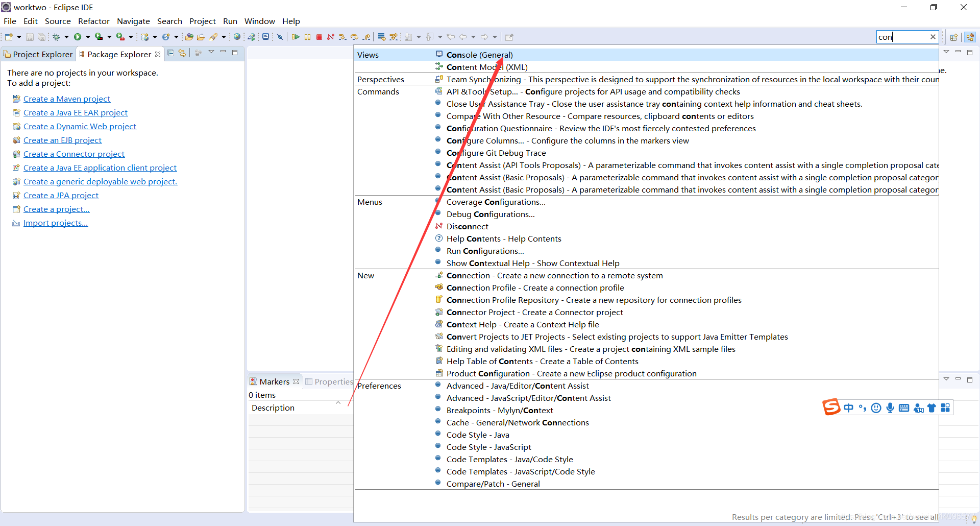The height and width of the screenshot is (526, 980).
Task: Click the Last Edit Location icon
Action: (451, 37)
